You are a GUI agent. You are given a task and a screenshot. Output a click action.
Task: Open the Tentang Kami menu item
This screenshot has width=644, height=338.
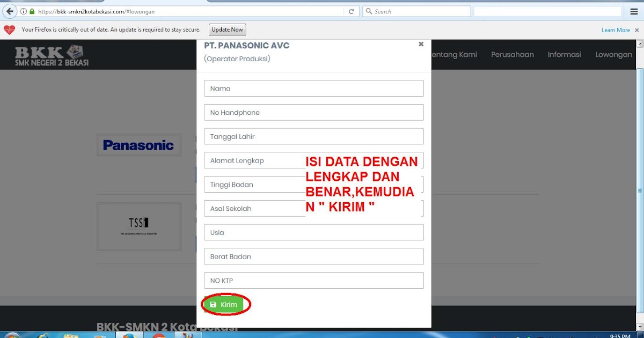pyautogui.click(x=454, y=54)
